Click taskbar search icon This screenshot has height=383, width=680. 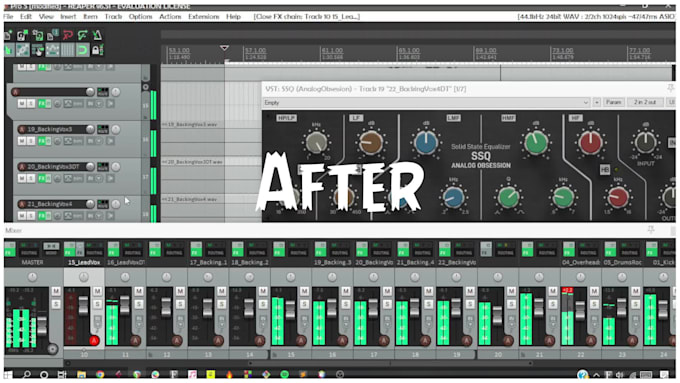point(26,374)
